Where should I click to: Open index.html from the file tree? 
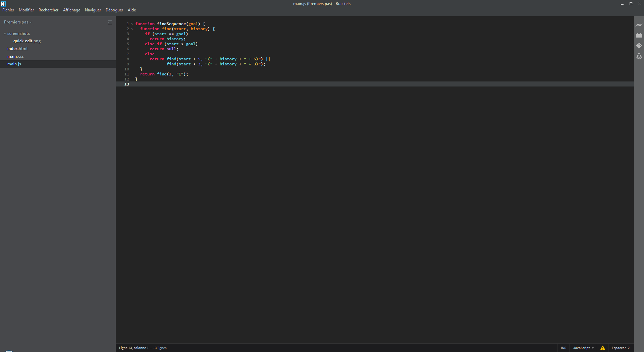17,49
